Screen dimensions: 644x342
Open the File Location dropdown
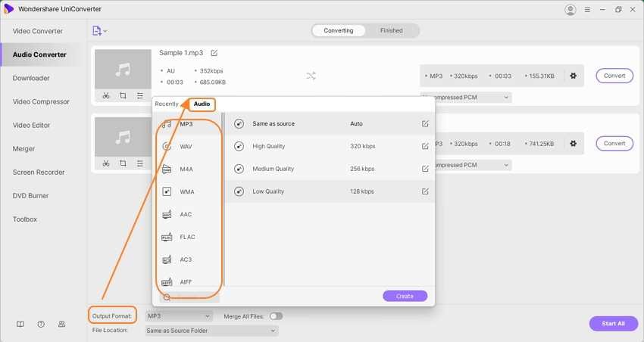[211, 331]
